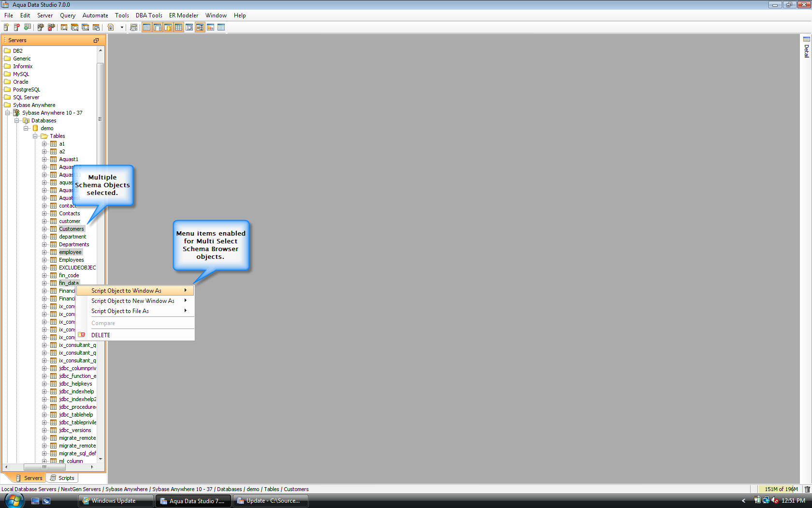Switch to the Servers bottom tab

(29, 478)
